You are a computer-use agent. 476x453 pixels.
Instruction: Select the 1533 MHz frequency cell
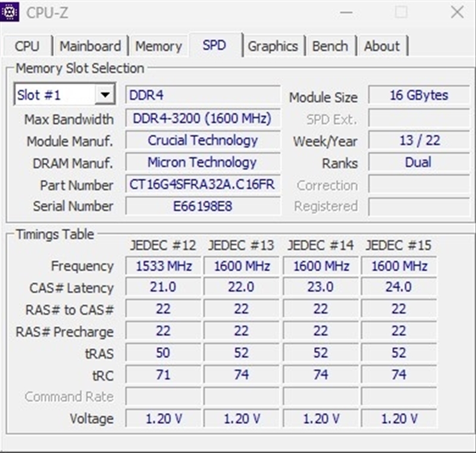163,266
